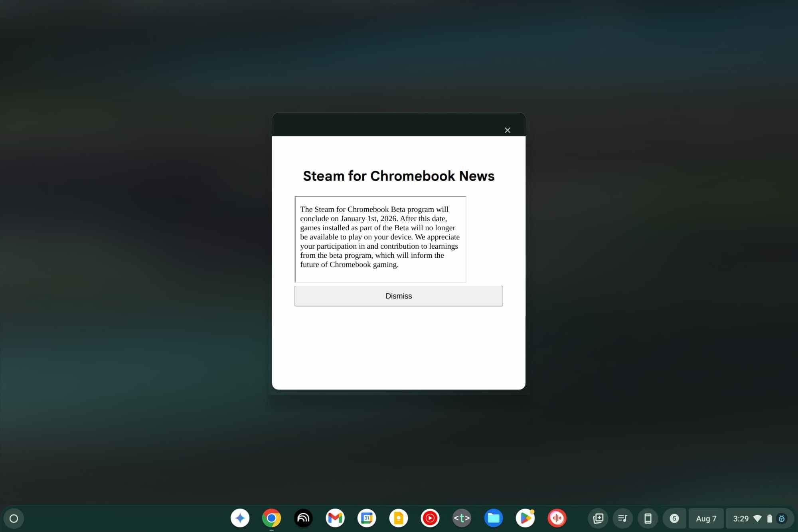The image size is (798, 532).
Task: Open YouTube Music from the shelf
Action: 430,518
